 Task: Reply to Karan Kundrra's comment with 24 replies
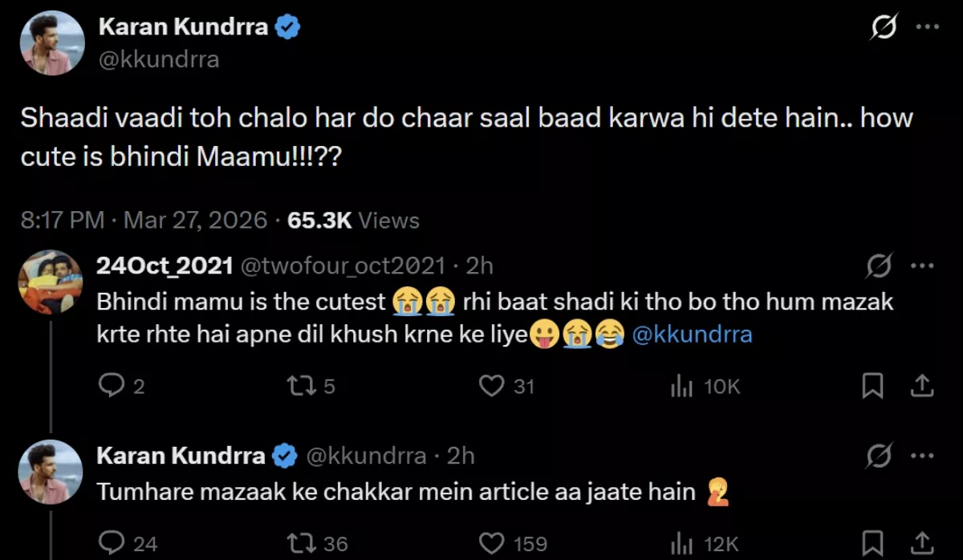point(110,544)
